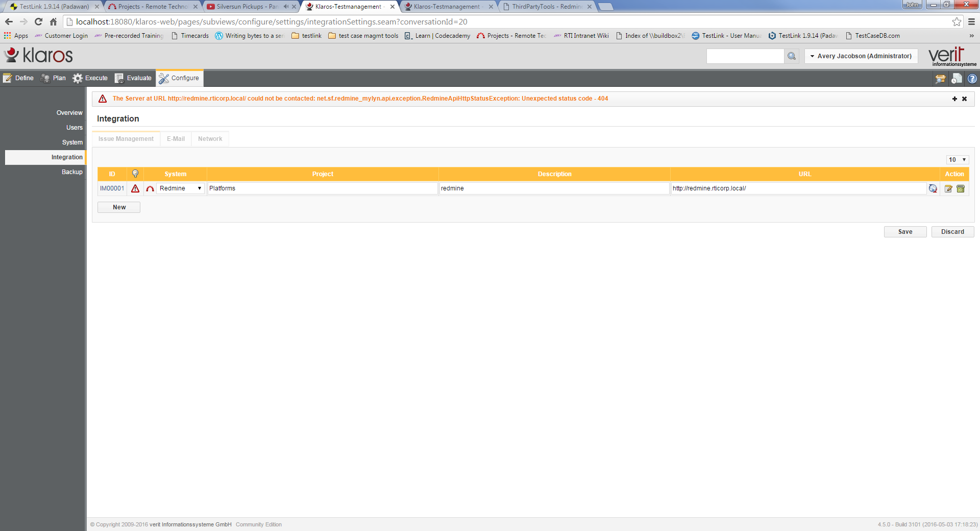Click the edit notepad icon for IM00001
980x531 pixels.
point(948,188)
